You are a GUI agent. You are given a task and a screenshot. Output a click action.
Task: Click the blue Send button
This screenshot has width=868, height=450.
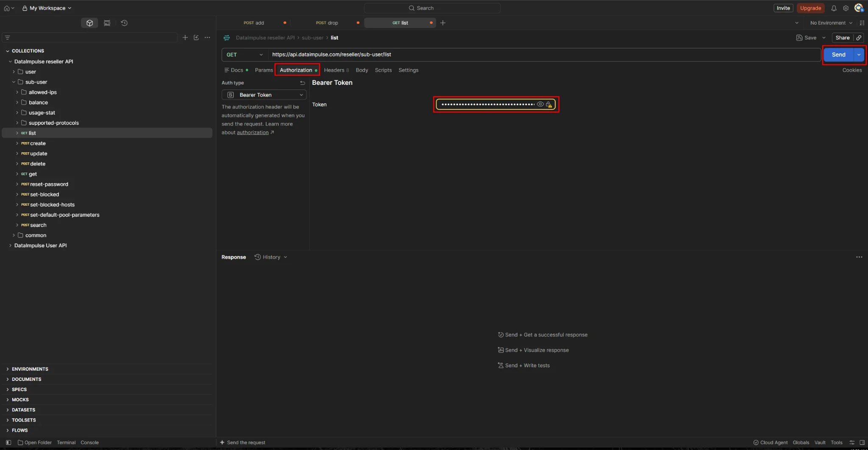pos(838,55)
